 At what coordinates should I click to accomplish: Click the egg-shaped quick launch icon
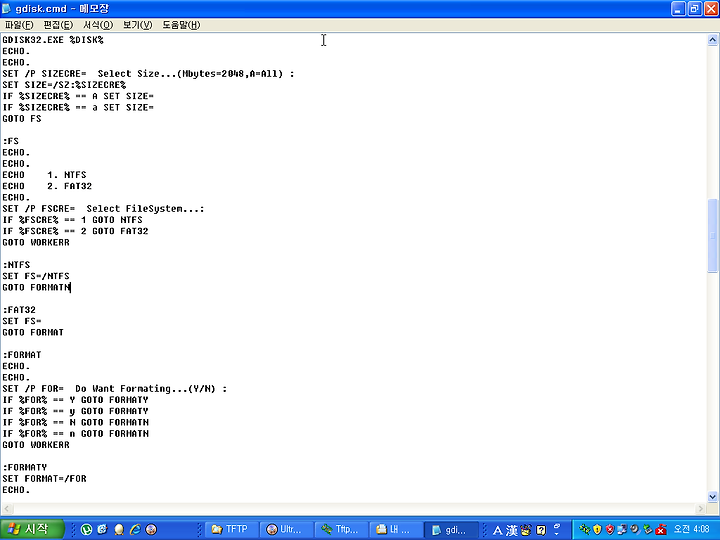click(x=119, y=529)
